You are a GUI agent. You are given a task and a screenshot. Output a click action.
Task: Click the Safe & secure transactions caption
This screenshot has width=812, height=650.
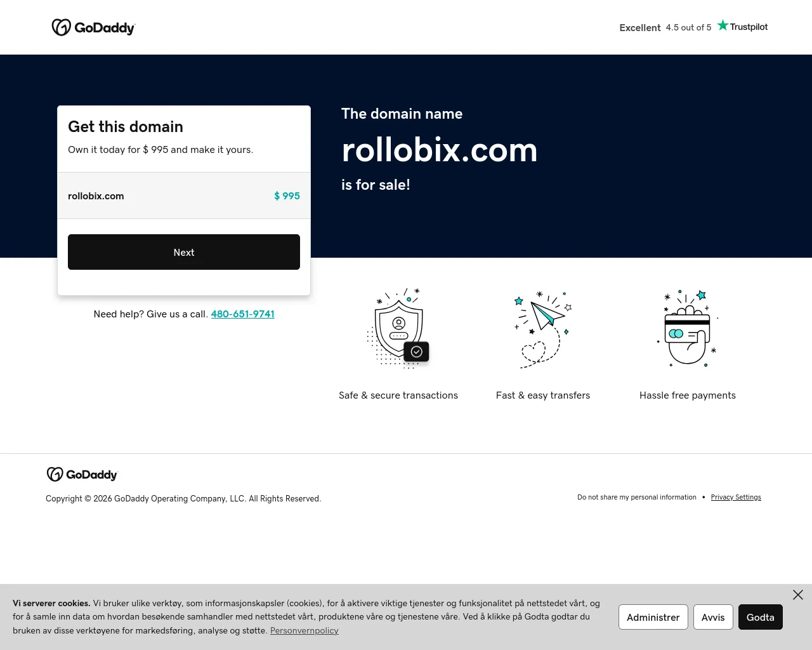pyautogui.click(x=398, y=395)
